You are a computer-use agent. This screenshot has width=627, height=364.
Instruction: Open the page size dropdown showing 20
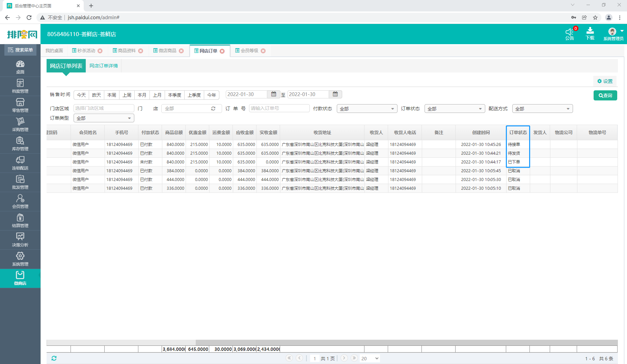370,358
